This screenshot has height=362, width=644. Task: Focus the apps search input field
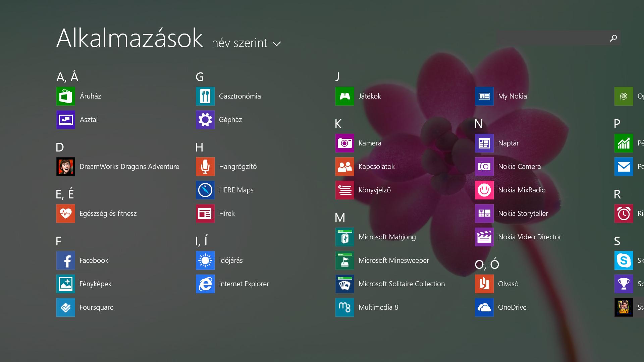pos(558,38)
